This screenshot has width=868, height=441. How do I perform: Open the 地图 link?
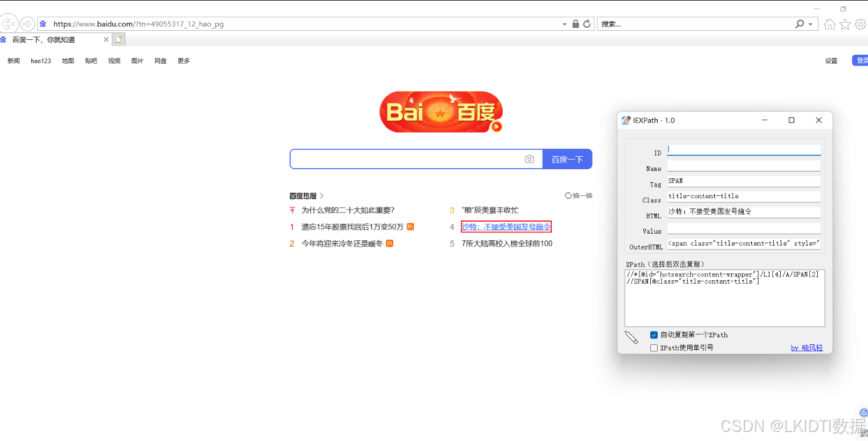pos(68,61)
